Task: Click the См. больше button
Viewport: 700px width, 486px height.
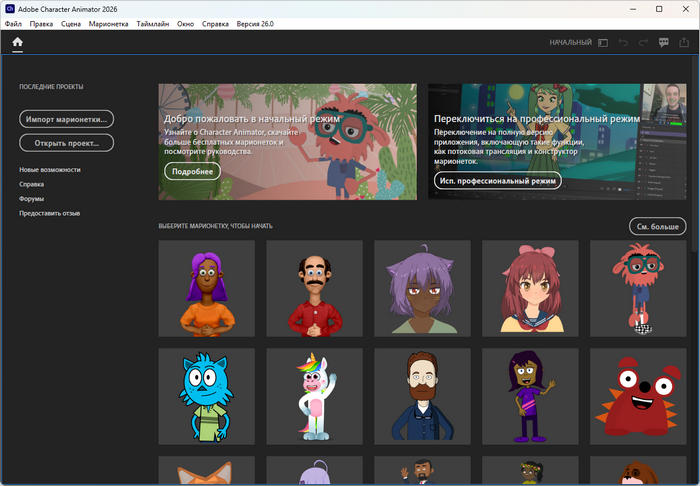Action: click(x=657, y=226)
